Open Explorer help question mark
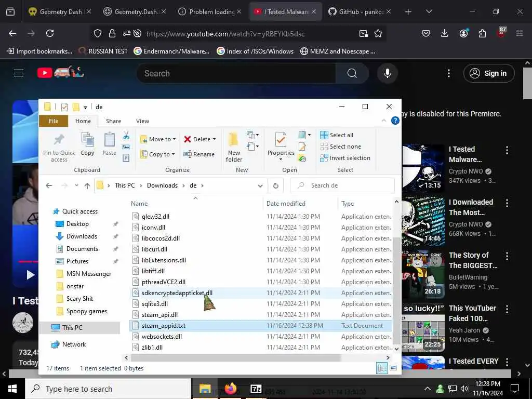The width and height of the screenshot is (532, 399). [x=395, y=121]
